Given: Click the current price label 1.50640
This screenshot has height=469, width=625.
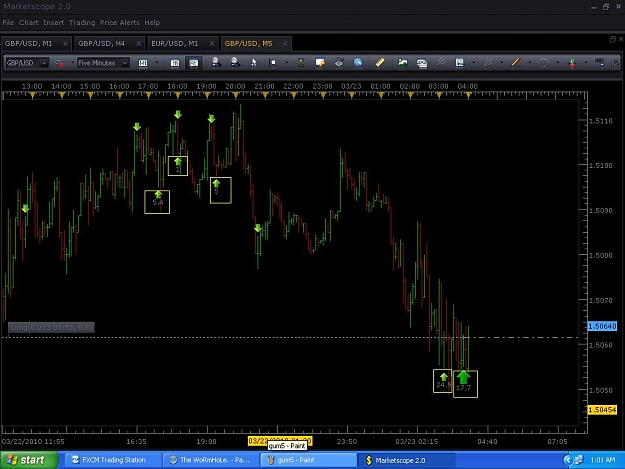Looking at the screenshot, I should (602, 326).
